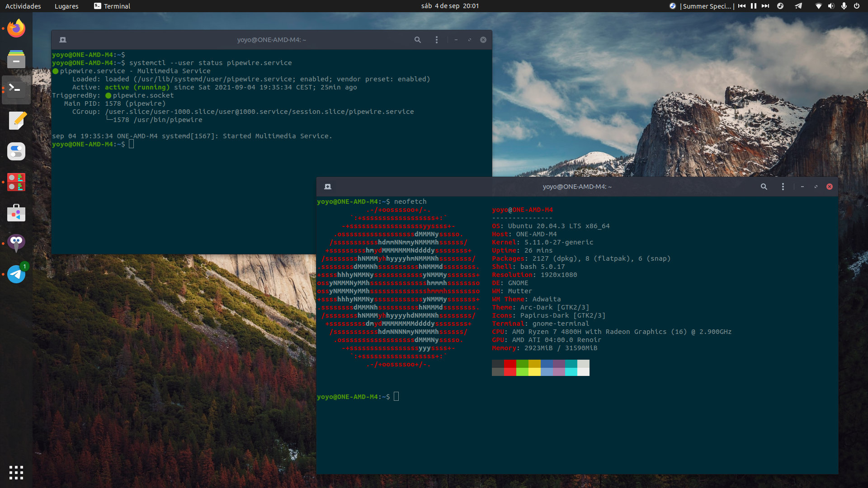Open Firefox from the dock

pos(16,28)
